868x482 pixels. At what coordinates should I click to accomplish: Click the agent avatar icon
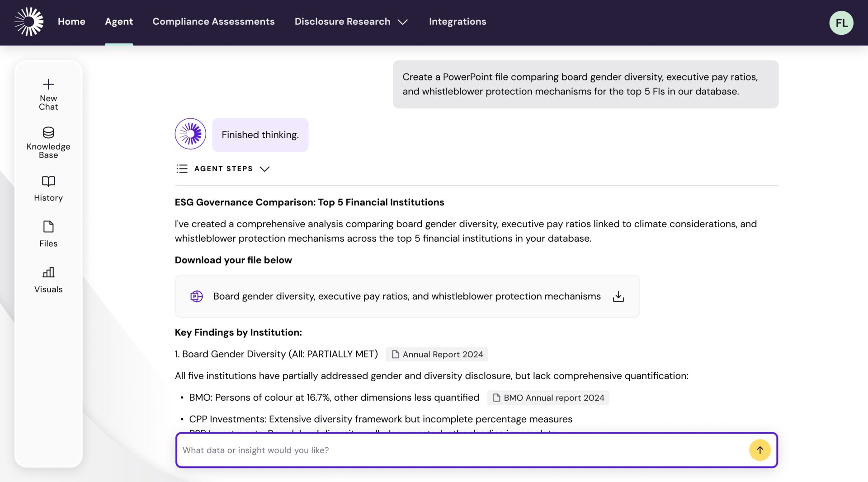coord(190,134)
